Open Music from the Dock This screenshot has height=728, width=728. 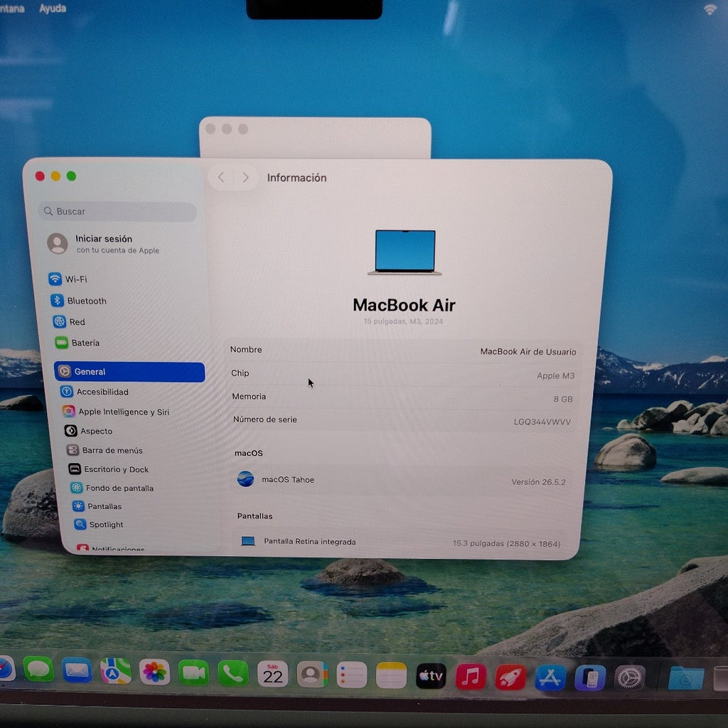(471, 677)
